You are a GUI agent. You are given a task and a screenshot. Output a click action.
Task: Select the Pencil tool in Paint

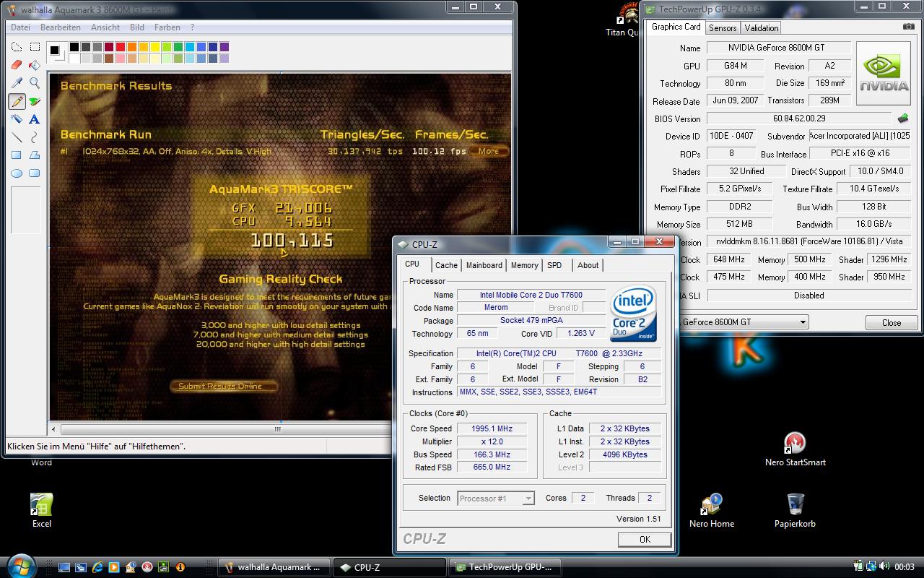pyautogui.click(x=17, y=101)
